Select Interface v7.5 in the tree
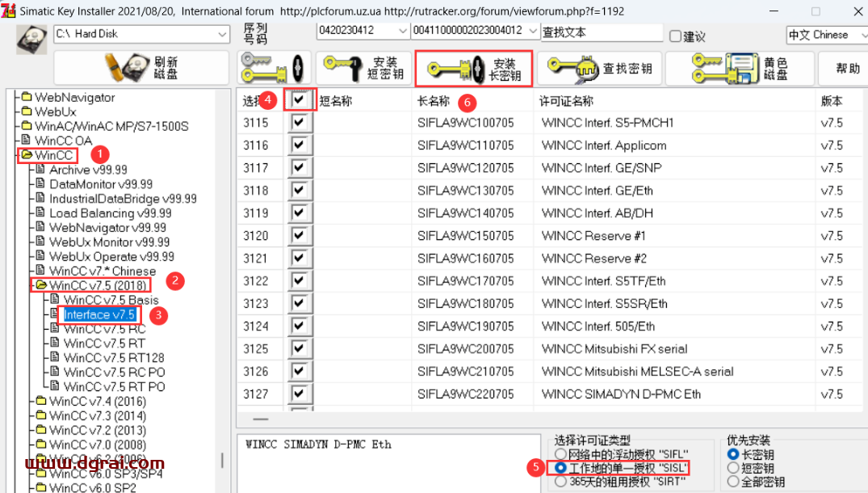 99,314
